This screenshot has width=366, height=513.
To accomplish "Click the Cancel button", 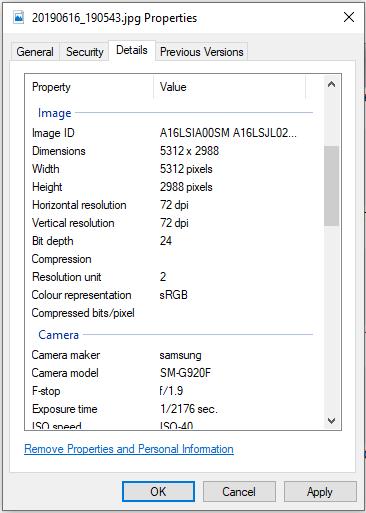I will coord(239,491).
